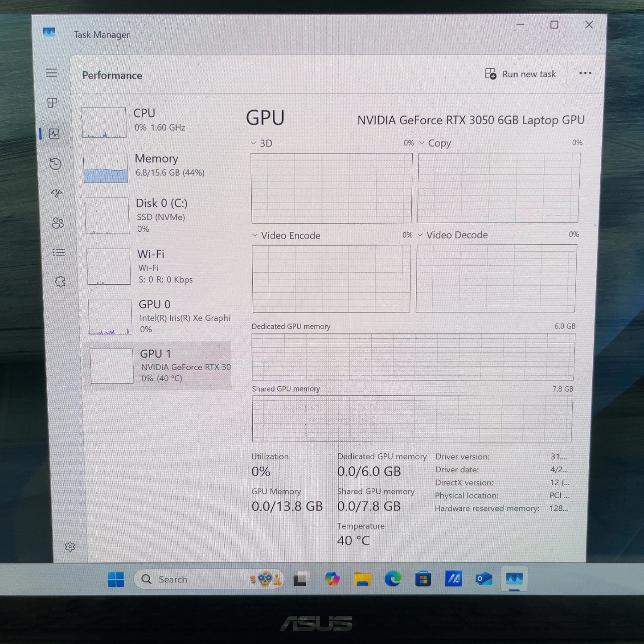The width and height of the screenshot is (644, 644).
Task: Click Run new task
Action: pos(521,74)
